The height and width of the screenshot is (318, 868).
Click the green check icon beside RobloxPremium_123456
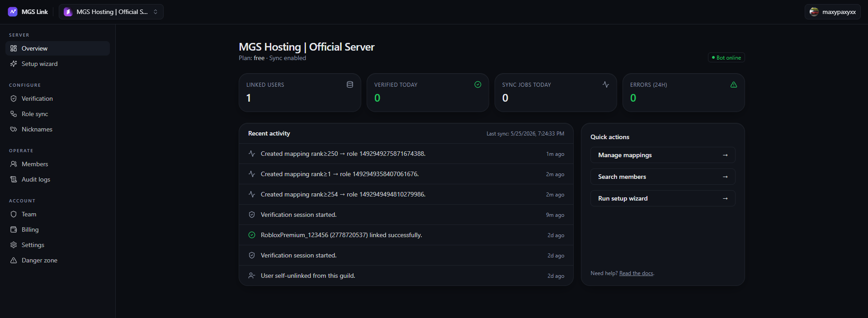coord(252,235)
